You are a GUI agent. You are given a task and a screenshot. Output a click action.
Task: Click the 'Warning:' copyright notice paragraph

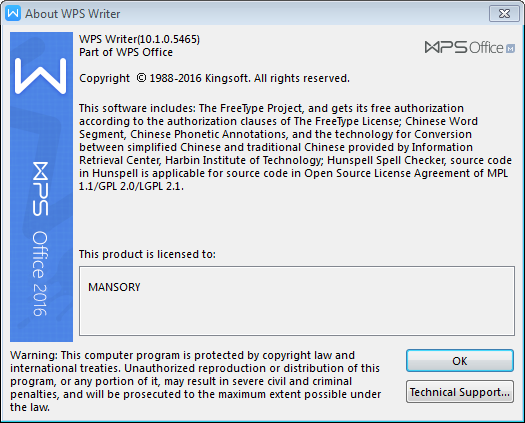point(196,381)
